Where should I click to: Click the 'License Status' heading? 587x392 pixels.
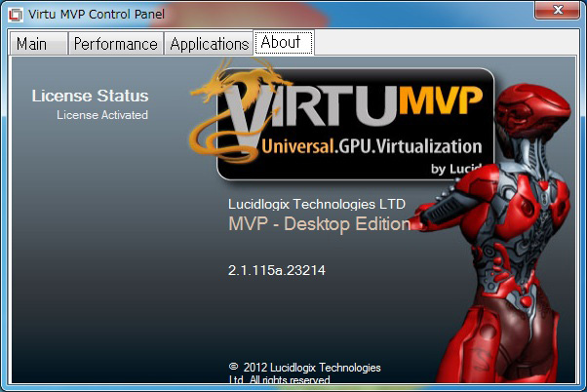(x=91, y=96)
